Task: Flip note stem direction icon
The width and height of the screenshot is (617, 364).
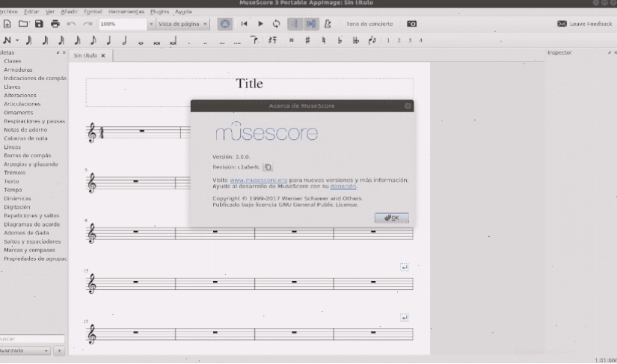Action: 372,40
